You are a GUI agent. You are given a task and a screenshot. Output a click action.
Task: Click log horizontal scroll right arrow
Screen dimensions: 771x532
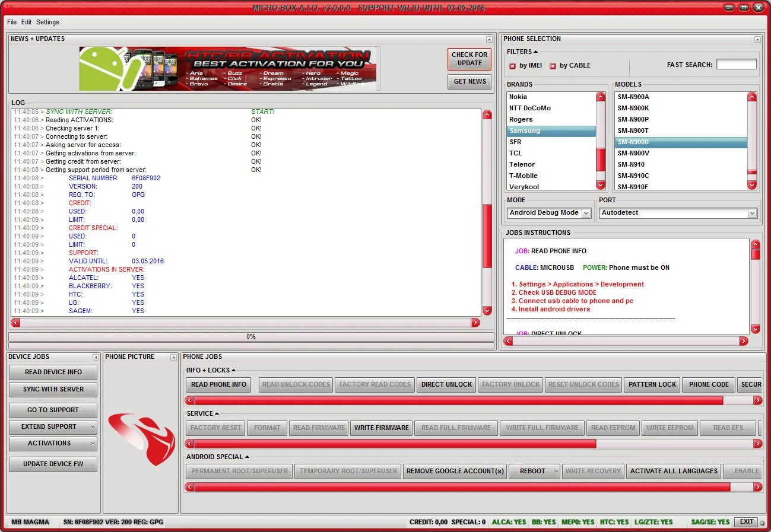pyautogui.click(x=475, y=323)
